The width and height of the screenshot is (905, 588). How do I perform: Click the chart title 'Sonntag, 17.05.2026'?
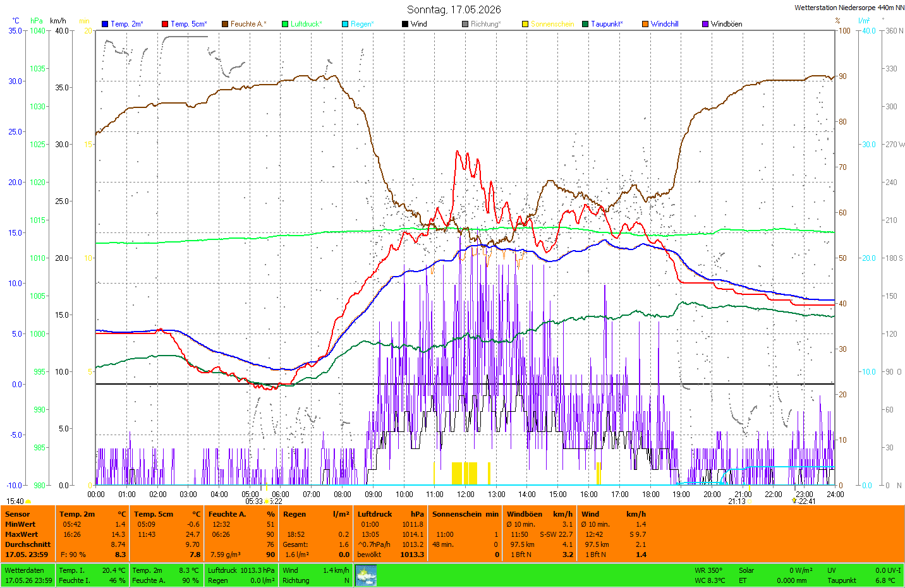coord(454,9)
